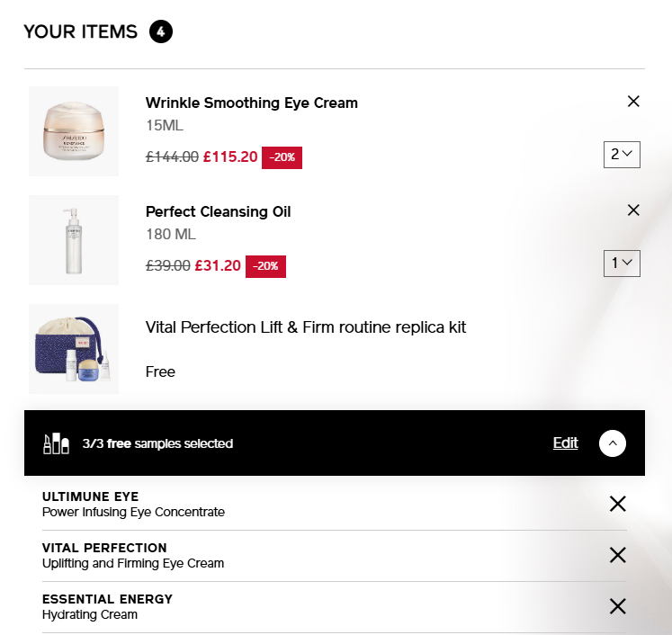672x635 pixels.
Task: Click Vital Perfection Lift & Firm kit title
Action: pos(306,327)
